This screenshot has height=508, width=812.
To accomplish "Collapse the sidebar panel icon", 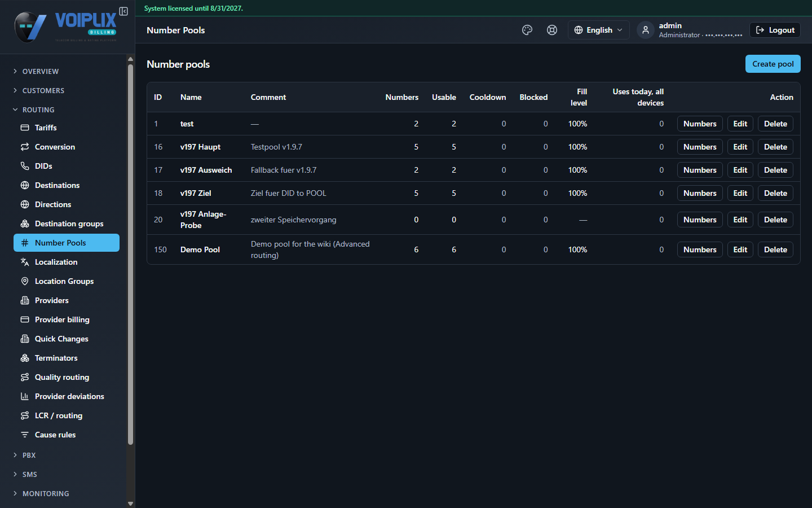I will pyautogui.click(x=123, y=11).
